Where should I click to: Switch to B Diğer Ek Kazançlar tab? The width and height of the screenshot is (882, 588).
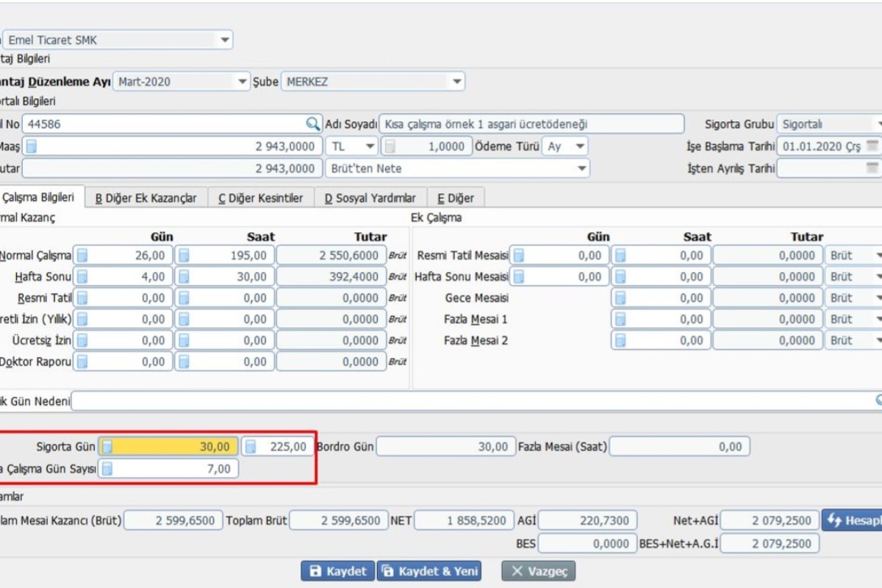pyautogui.click(x=146, y=198)
